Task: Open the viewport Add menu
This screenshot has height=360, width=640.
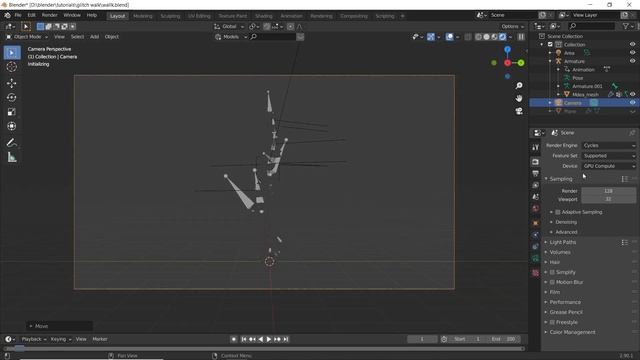Action: (x=94, y=37)
